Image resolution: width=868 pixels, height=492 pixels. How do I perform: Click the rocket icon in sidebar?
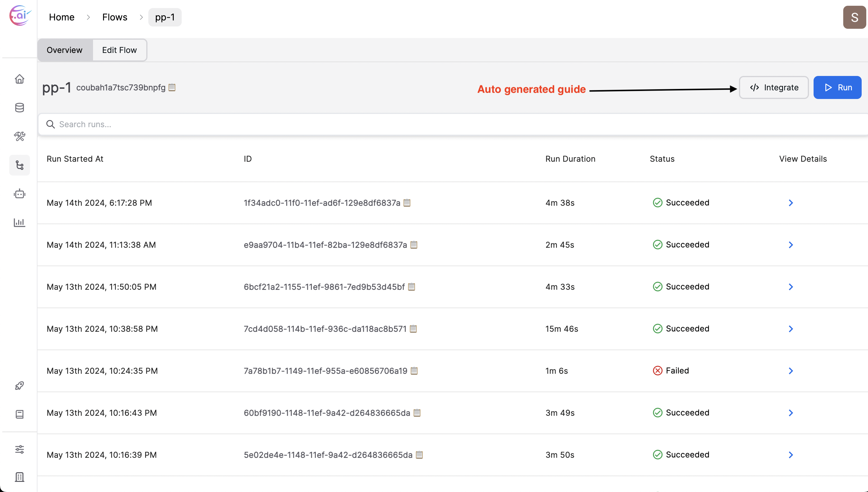(19, 386)
